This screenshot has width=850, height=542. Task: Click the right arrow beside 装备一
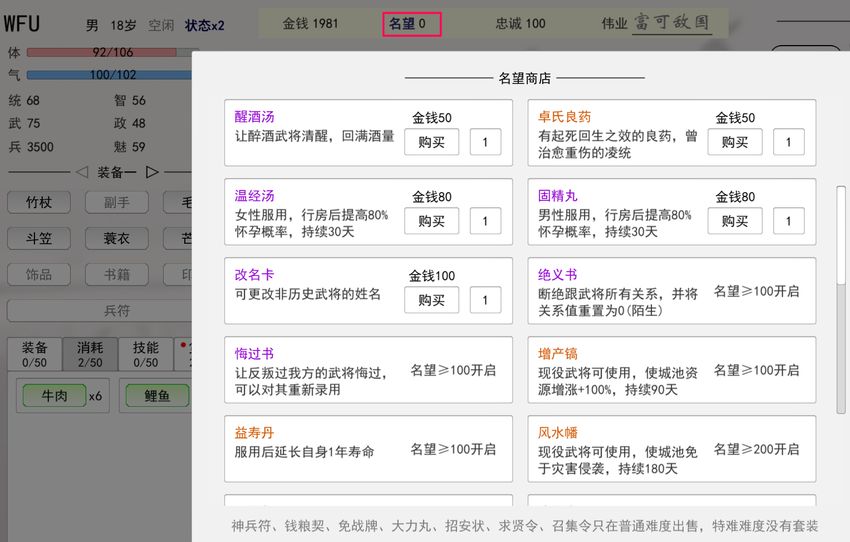click(153, 172)
